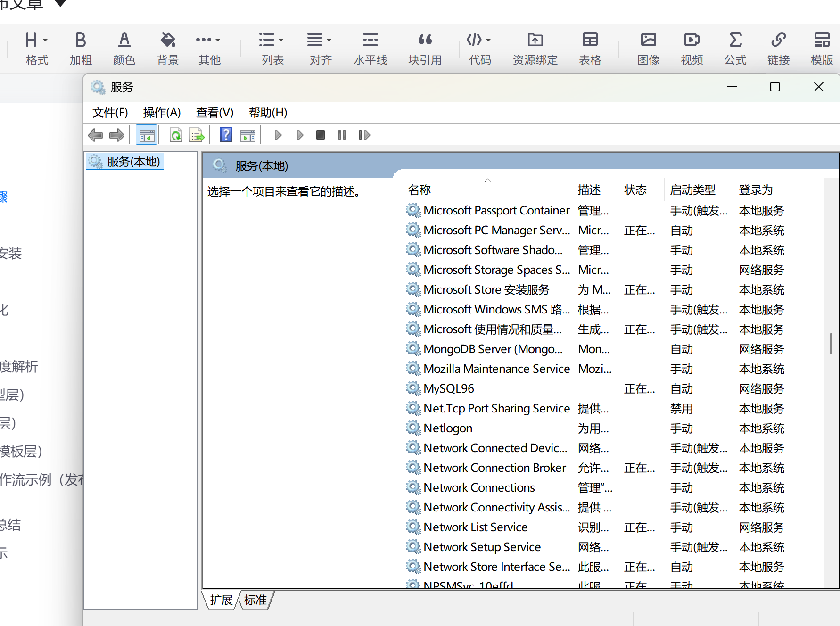Image resolution: width=840 pixels, height=626 pixels.
Task: Click the 颜色 text color tool
Action: click(124, 49)
